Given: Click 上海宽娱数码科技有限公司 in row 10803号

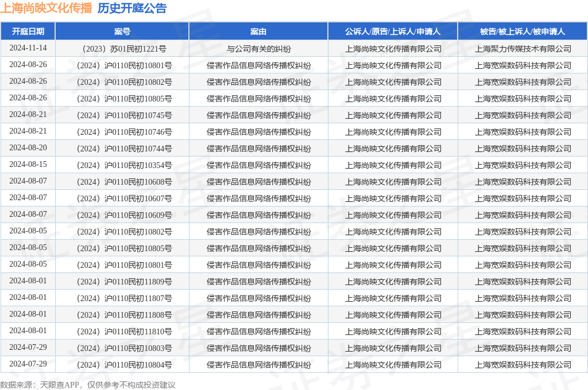Looking at the screenshot, I should [523, 348].
